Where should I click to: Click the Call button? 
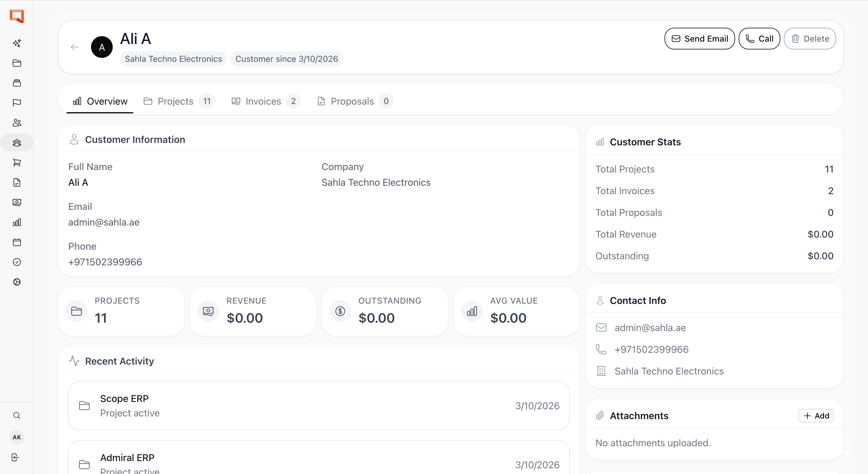[759, 38]
